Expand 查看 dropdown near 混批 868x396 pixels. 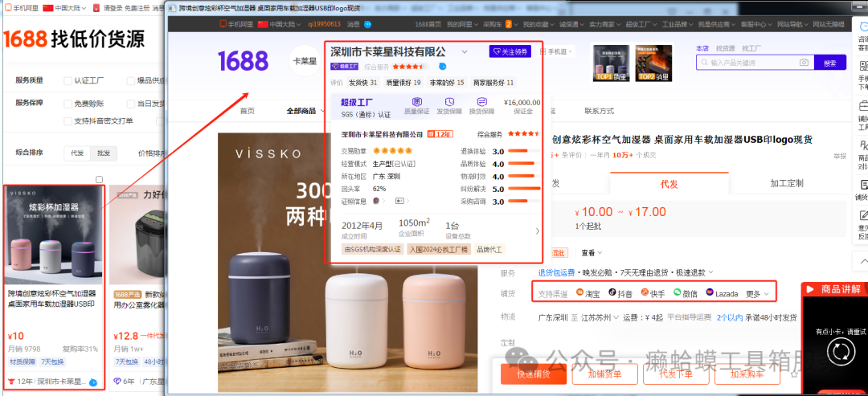(x=592, y=252)
